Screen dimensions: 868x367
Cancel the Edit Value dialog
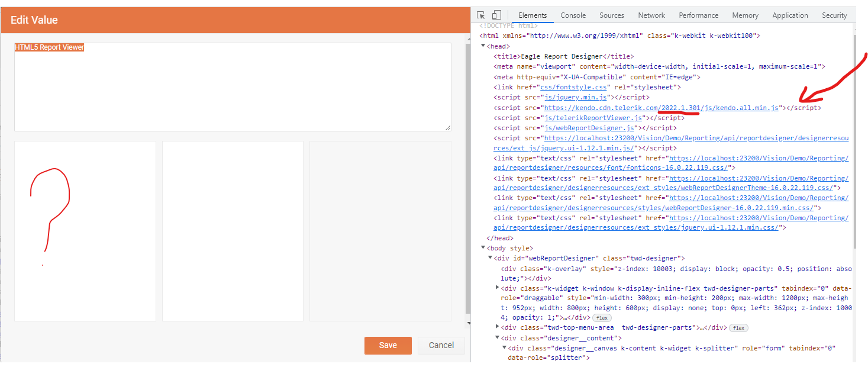(x=441, y=345)
